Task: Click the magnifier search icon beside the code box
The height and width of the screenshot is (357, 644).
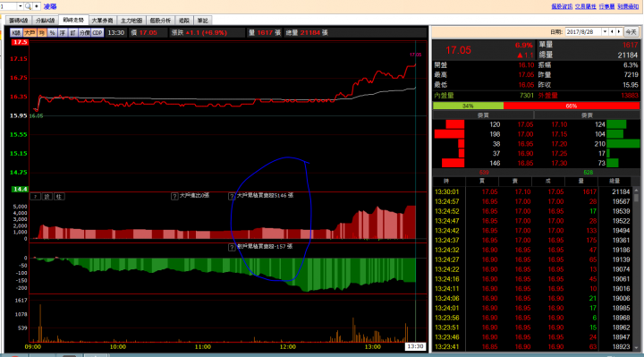Action: coord(28,6)
